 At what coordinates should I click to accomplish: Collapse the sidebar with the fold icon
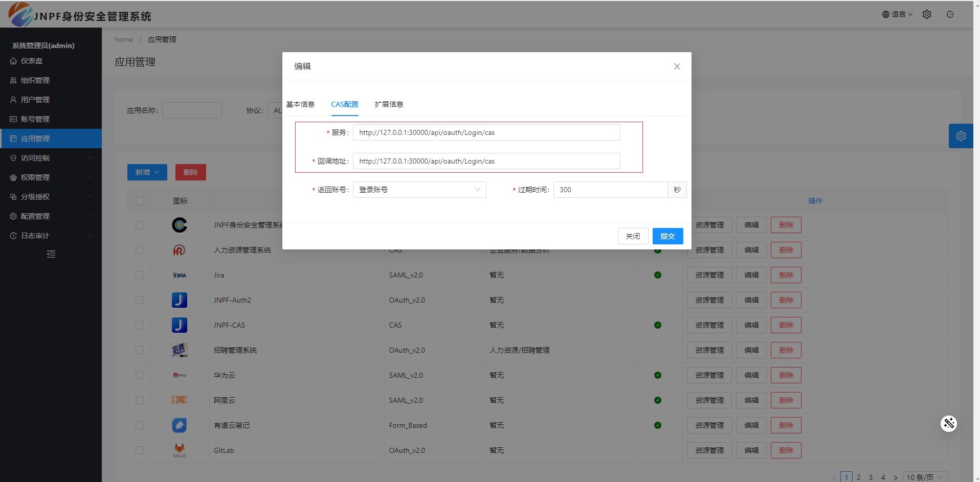click(51, 254)
